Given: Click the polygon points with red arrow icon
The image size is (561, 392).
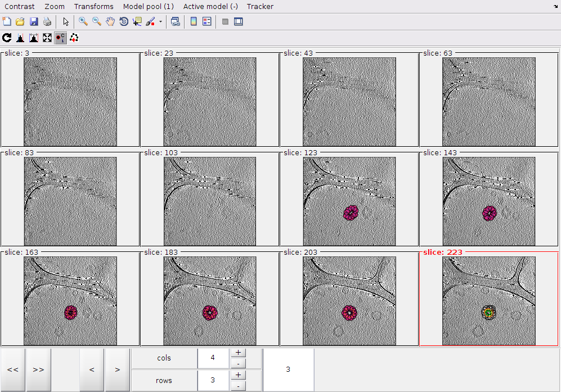Looking at the screenshot, I should 74,38.
